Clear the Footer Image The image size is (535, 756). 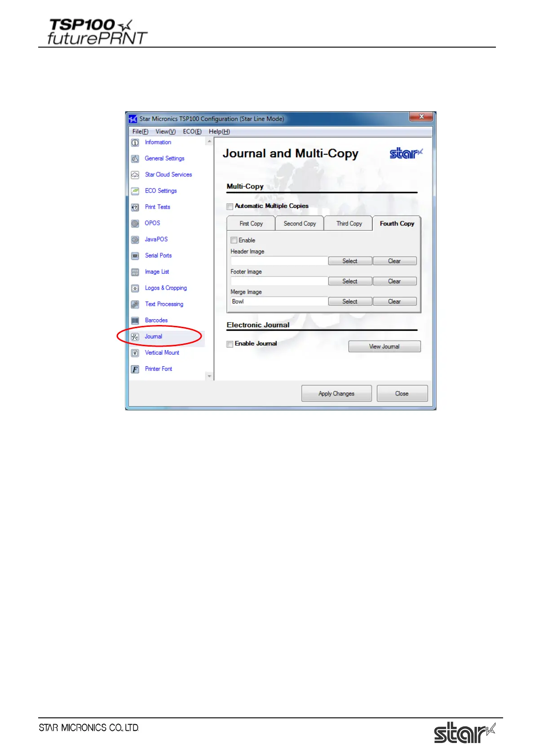(x=394, y=281)
